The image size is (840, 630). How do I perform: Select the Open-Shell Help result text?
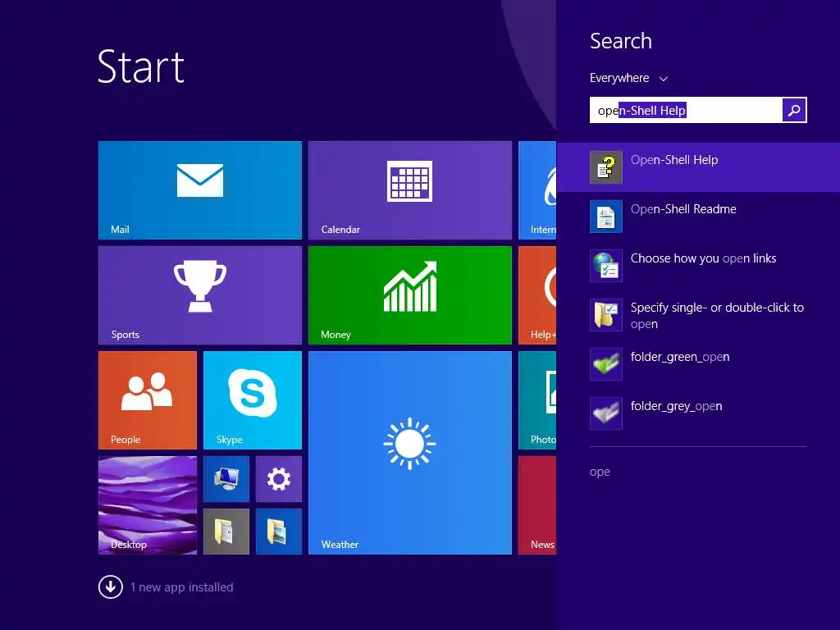(x=674, y=160)
